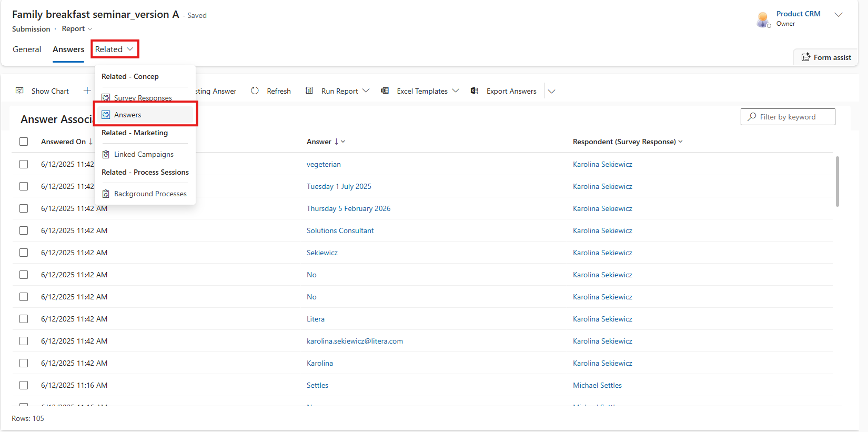Switch to the General tab

pos(27,49)
